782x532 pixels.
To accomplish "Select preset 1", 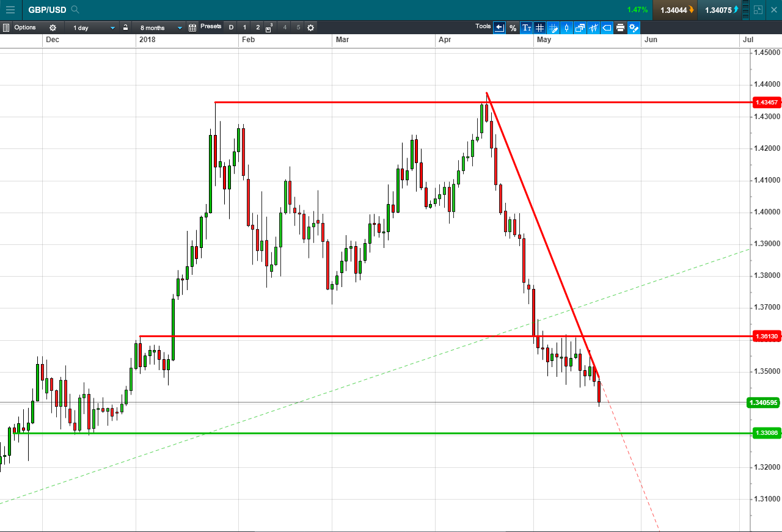I will coord(244,27).
